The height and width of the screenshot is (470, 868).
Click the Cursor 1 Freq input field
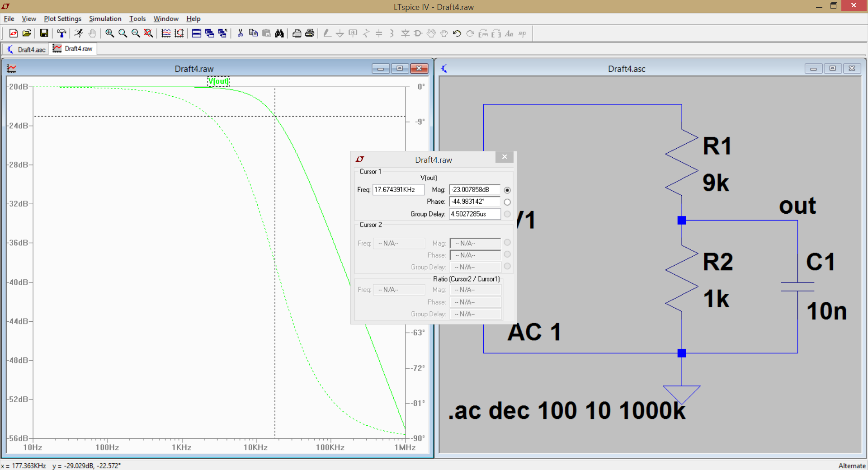(398, 190)
